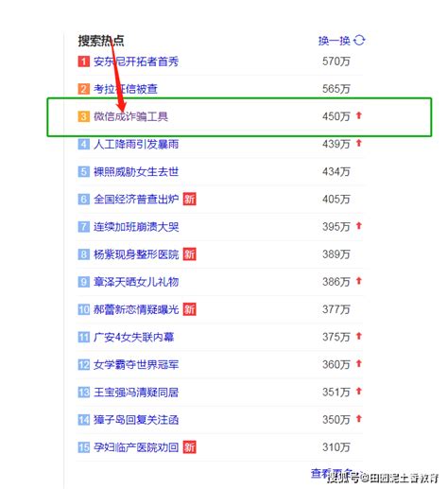Click the red up arrow beside 450万

(x=359, y=115)
